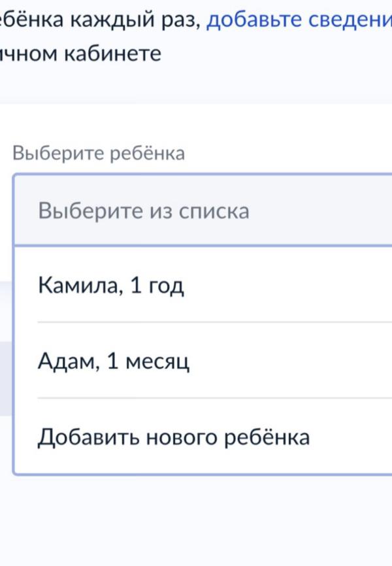
Task: Collapse the child selection dropdown list
Action: point(203,211)
